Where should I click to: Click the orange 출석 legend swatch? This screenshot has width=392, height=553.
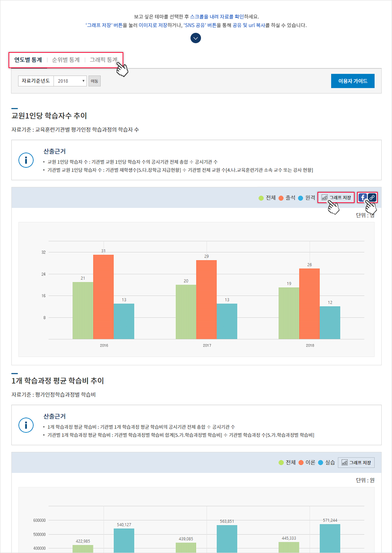pos(281,198)
